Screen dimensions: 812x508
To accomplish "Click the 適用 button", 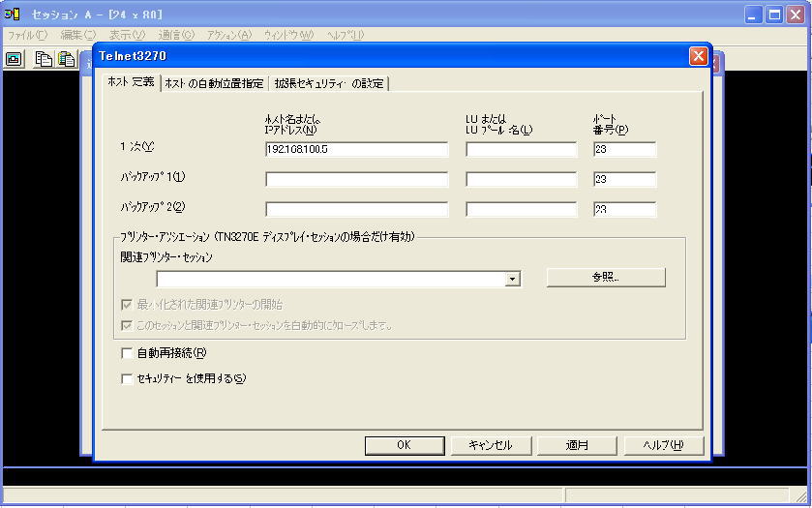I will pos(577,445).
